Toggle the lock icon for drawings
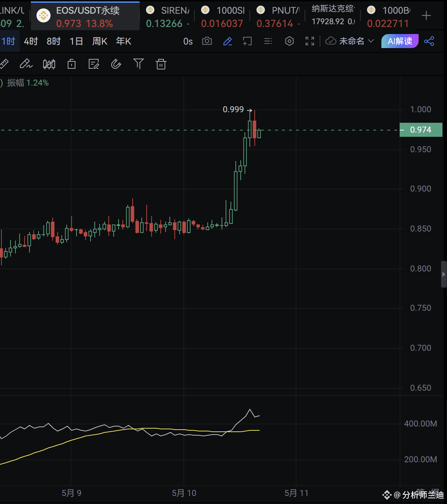This screenshot has height=504, width=447. [72, 64]
